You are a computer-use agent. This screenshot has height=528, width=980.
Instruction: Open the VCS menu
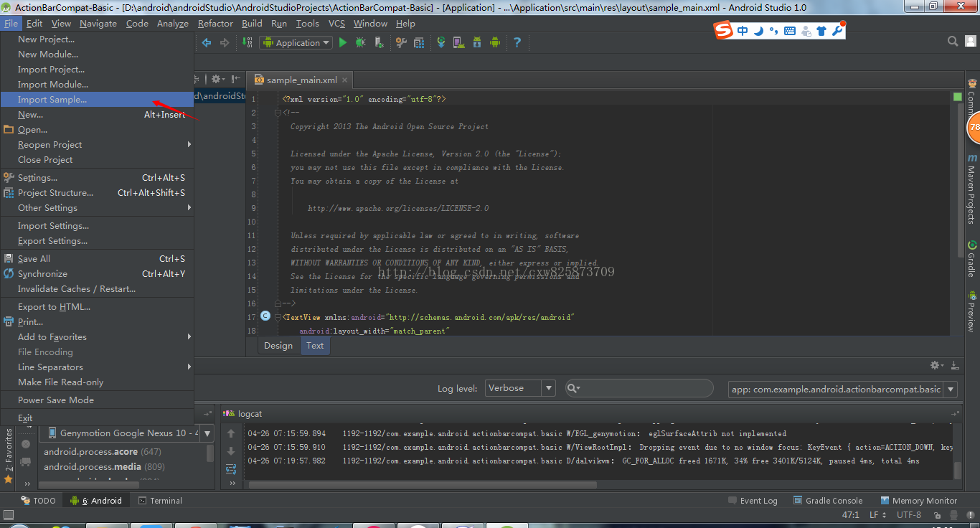point(336,24)
